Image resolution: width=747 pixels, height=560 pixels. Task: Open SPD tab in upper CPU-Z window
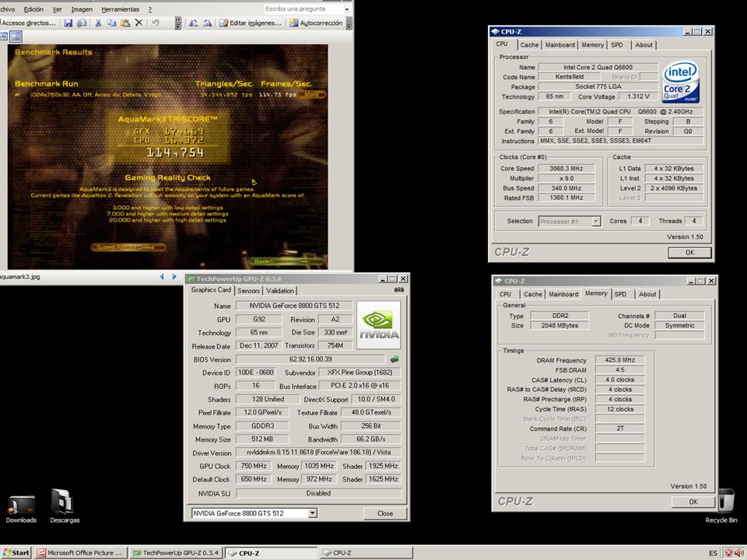click(x=617, y=45)
